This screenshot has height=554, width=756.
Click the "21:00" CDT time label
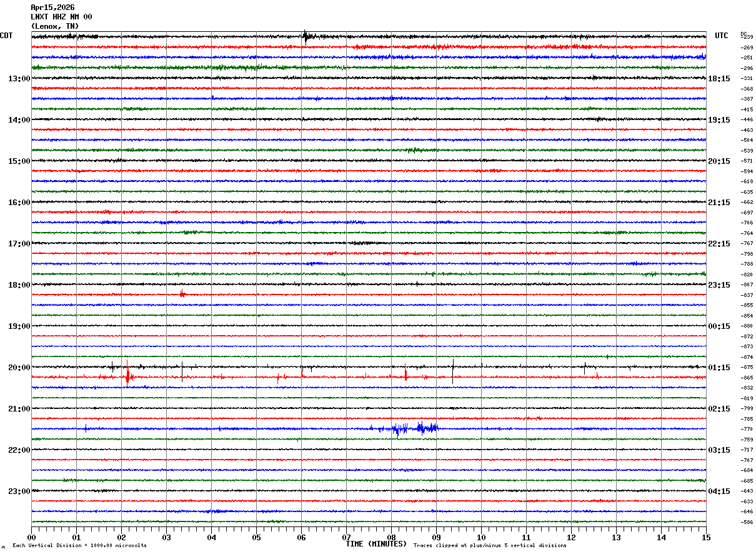click(x=19, y=409)
